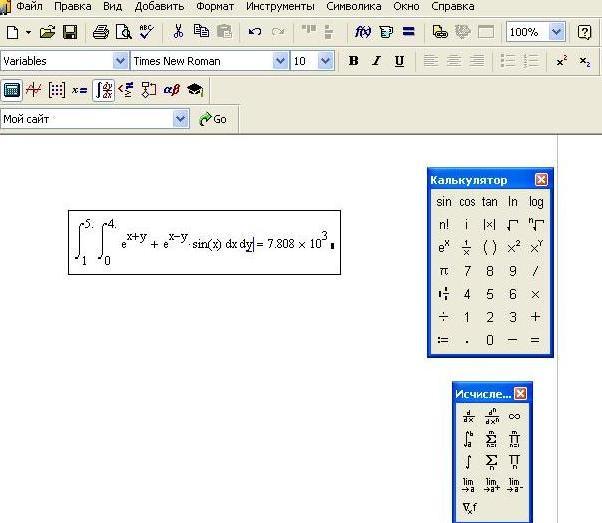Open the Инструменты menu

pyautogui.click(x=280, y=7)
